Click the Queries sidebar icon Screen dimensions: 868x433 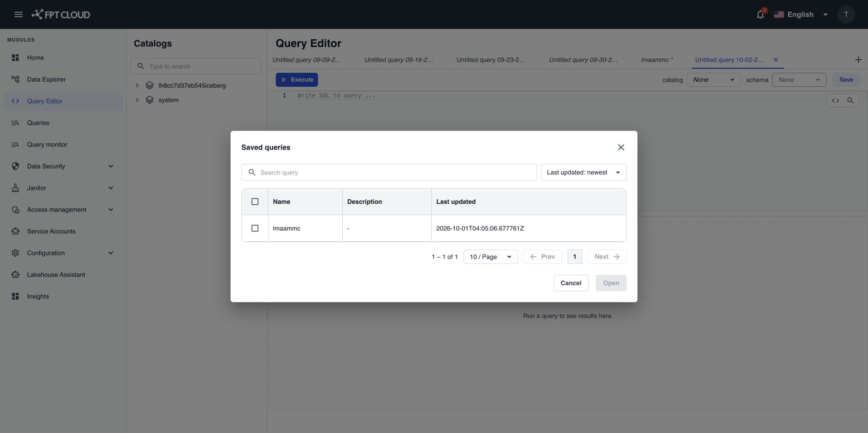click(15, 123)
